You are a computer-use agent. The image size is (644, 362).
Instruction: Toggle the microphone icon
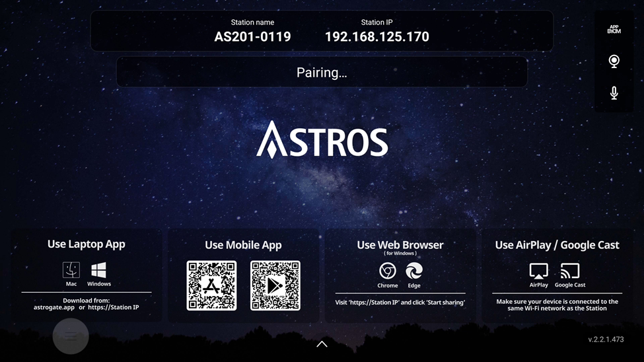pyautogui.click(x=614, y=93)
